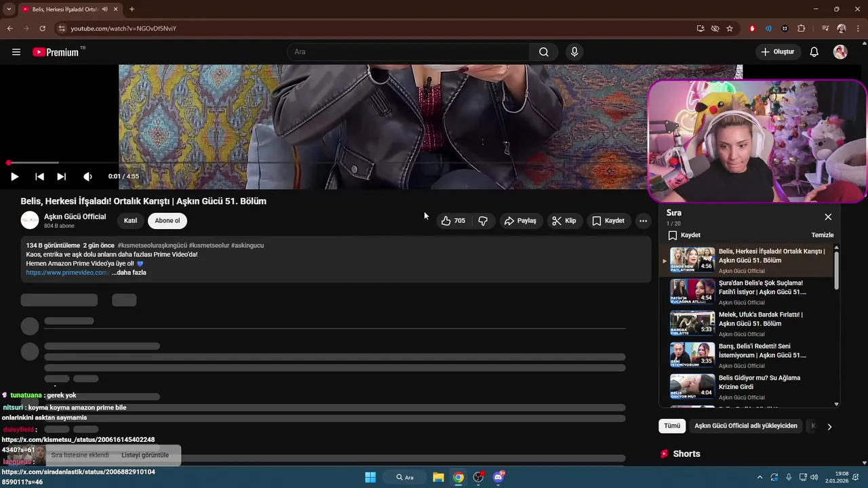Reload the page

42,28
